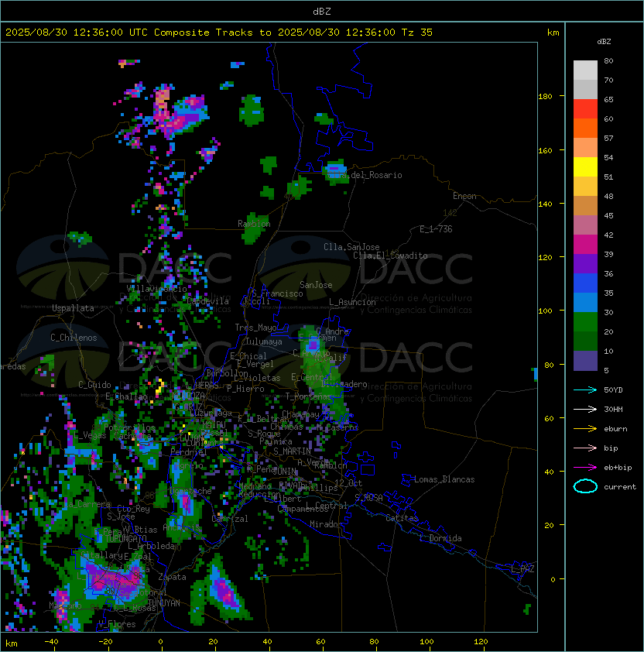644x652 pixels.
Task: Click the 'Potrerillos' map label
Action: [x=129, y=427]
